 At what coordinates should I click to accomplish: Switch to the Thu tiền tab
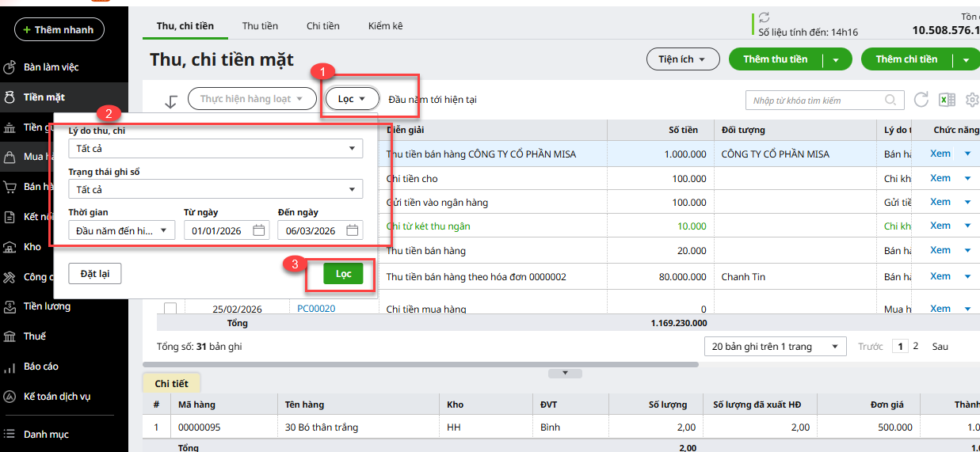[260, 26]
